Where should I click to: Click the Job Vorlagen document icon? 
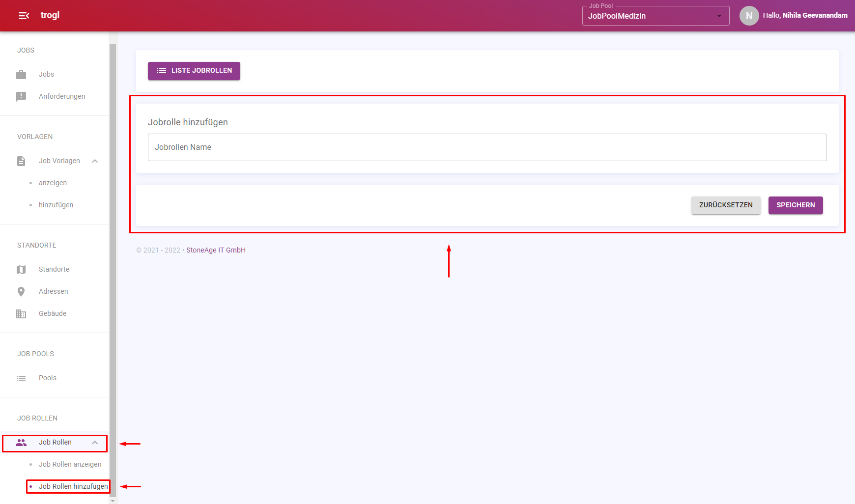(21, 161)
